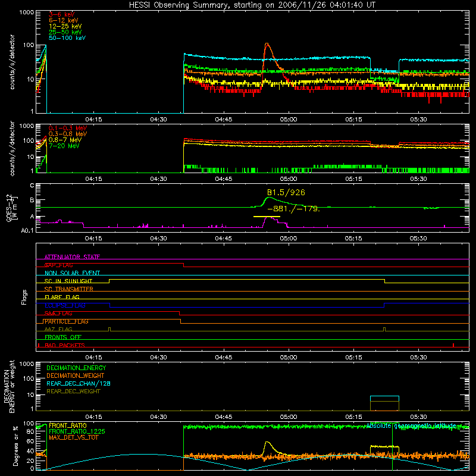Click the FLARE_FLAG label
Viewport: 476px width, 476px height.
[62, 297]
